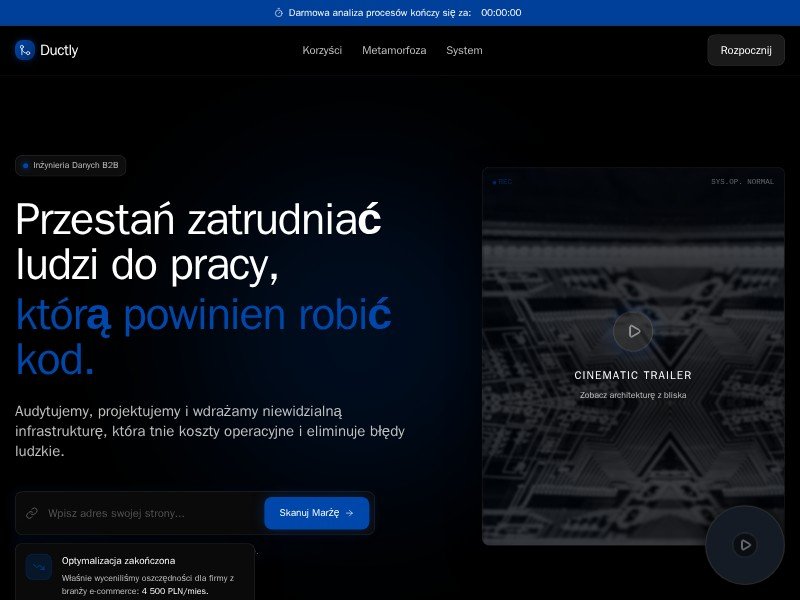Image resolution: width=800 pixels, height=600 pixels.
Task: Click the Inżynieria Danych B2B badge
Action: pos(70,165)
